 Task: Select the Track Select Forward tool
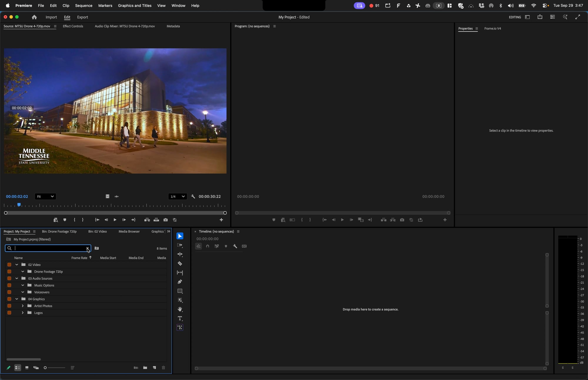pyautogui.click(x=180, y=245)
